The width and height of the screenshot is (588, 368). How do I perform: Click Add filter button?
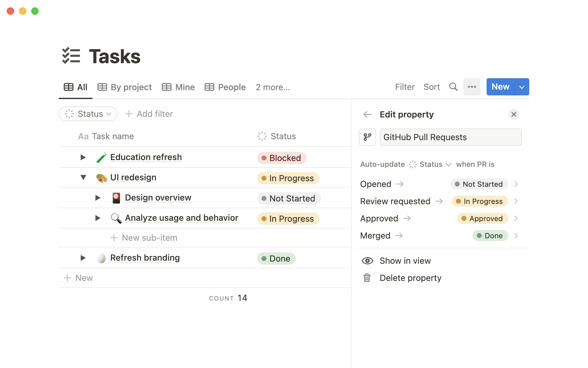149,114
